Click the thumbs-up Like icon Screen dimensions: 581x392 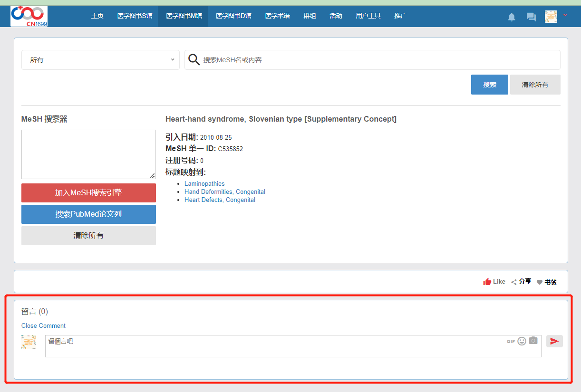point(487,282)
